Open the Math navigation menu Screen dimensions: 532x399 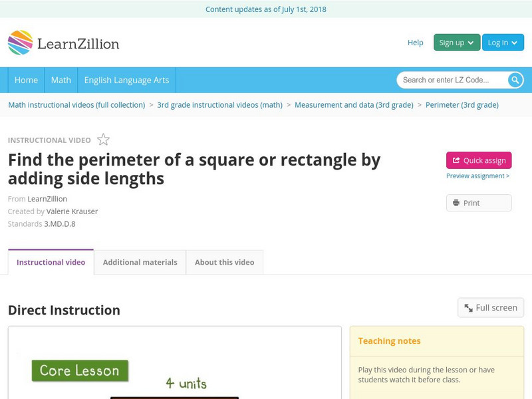pos(61,79)
